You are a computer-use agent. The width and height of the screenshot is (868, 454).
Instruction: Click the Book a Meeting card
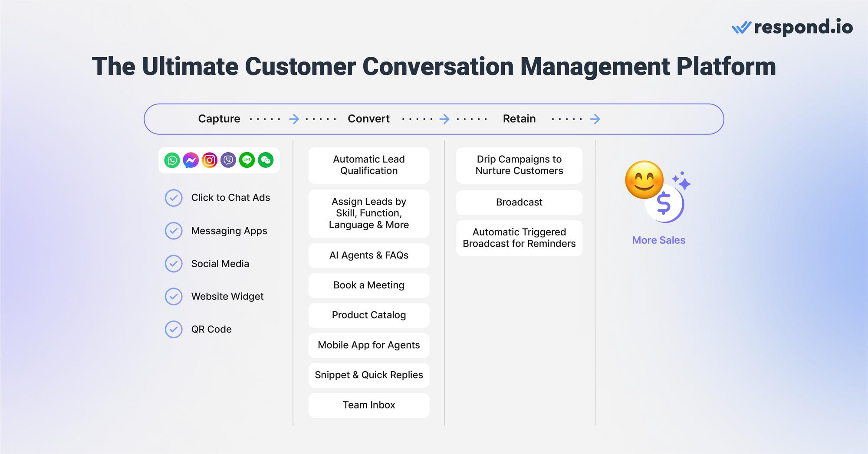pos(369,285)
